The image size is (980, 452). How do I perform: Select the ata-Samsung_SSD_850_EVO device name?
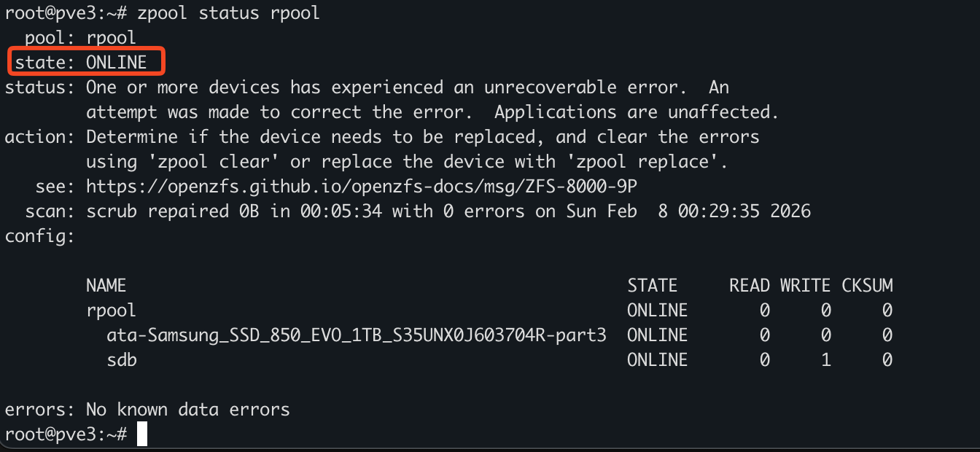click(357, 335)
